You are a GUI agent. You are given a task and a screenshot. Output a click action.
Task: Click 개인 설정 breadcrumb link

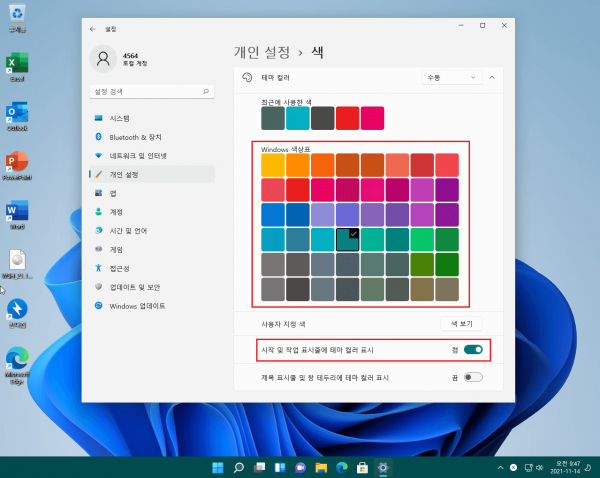[262, 52]
